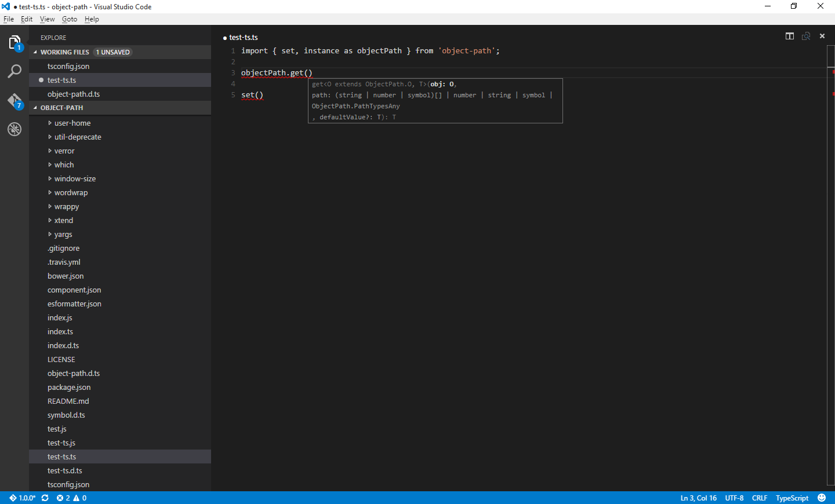
Task: Place cursor after set() on line 5
Action: coord(264,95)
